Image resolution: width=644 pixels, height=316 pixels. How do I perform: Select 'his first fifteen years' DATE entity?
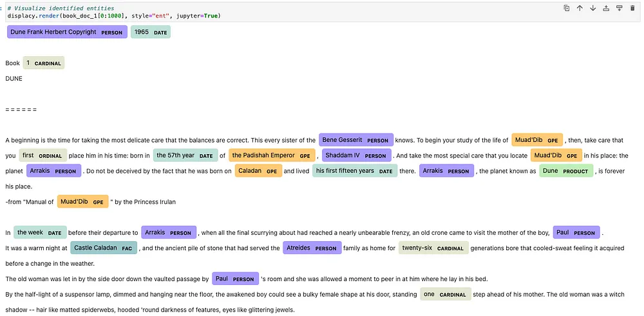(x=355, y=171)
